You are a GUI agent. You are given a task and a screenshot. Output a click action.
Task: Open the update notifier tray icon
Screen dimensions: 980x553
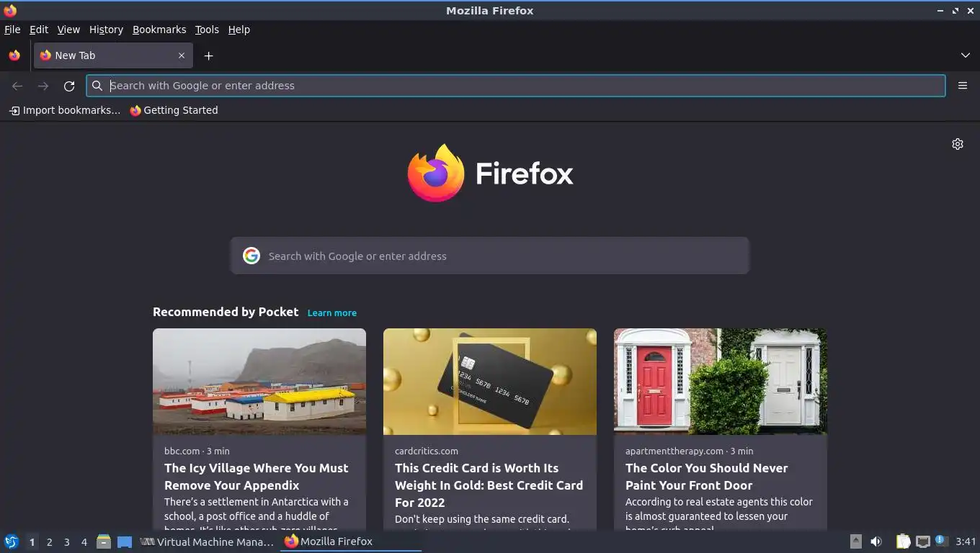click(x=941, y=541)
